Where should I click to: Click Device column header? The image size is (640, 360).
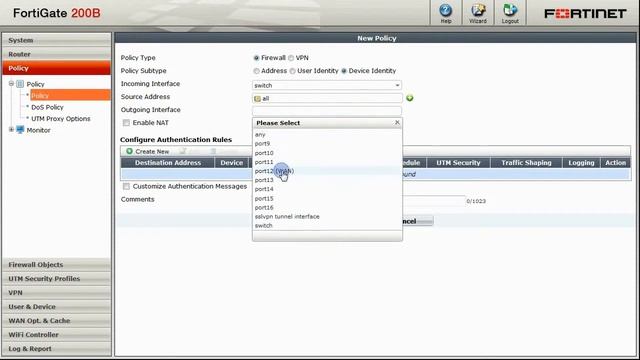(231, 163)
